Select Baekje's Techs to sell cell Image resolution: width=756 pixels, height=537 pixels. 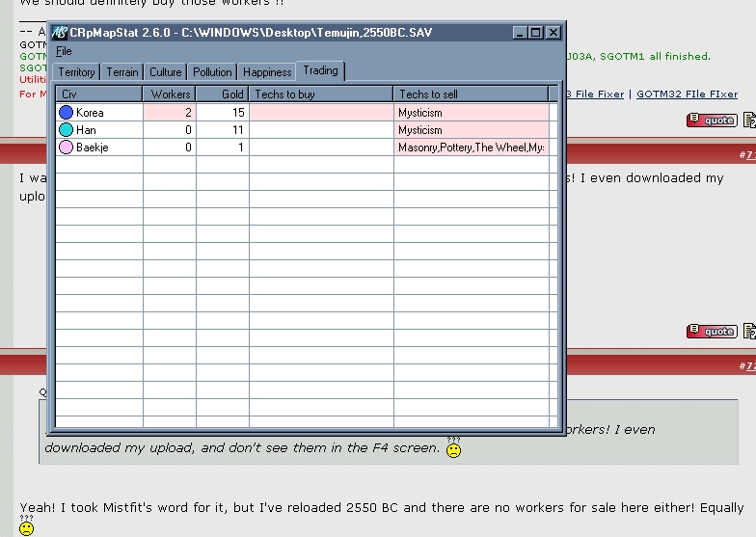point(471,148)
